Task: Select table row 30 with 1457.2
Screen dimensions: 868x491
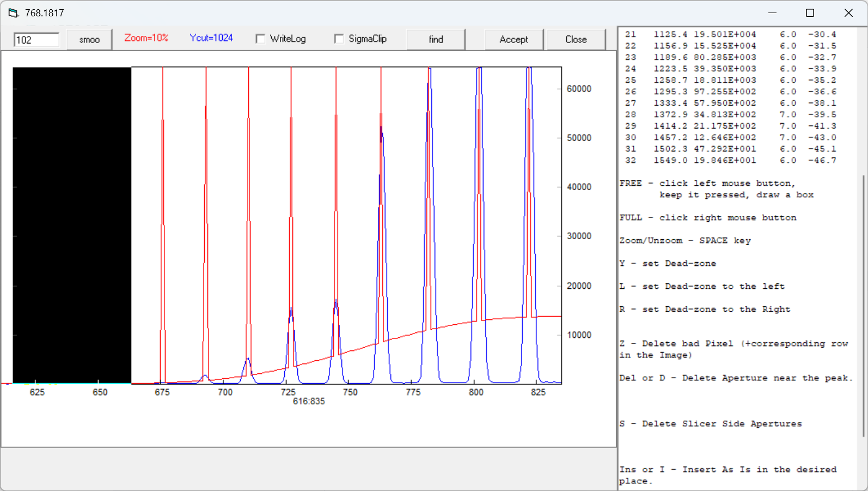Action: coord(730,137)
